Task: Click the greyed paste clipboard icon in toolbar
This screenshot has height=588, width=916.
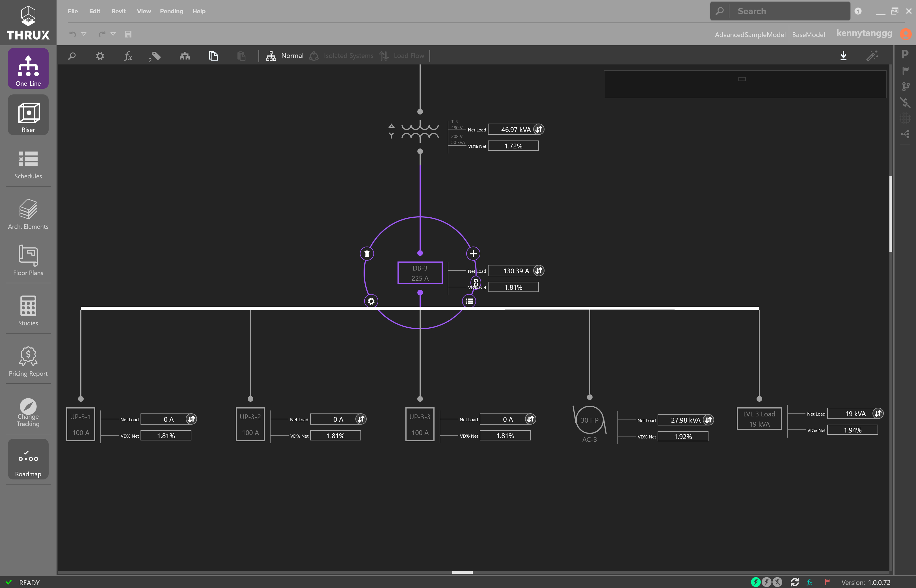Action: coord(241,56)
